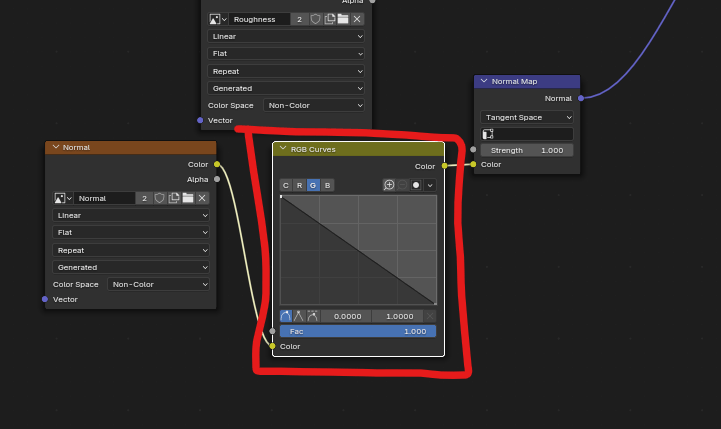Set vector handle type for curve point

click(x=299, y=316)
